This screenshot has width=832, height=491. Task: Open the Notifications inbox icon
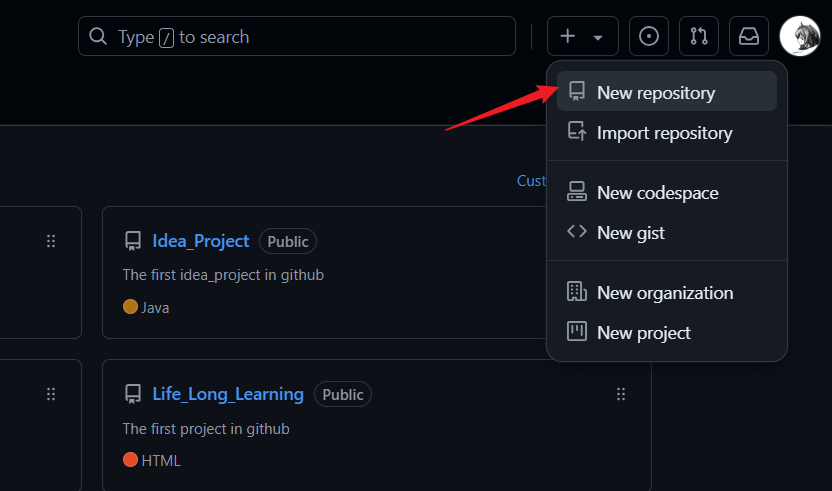749,36
